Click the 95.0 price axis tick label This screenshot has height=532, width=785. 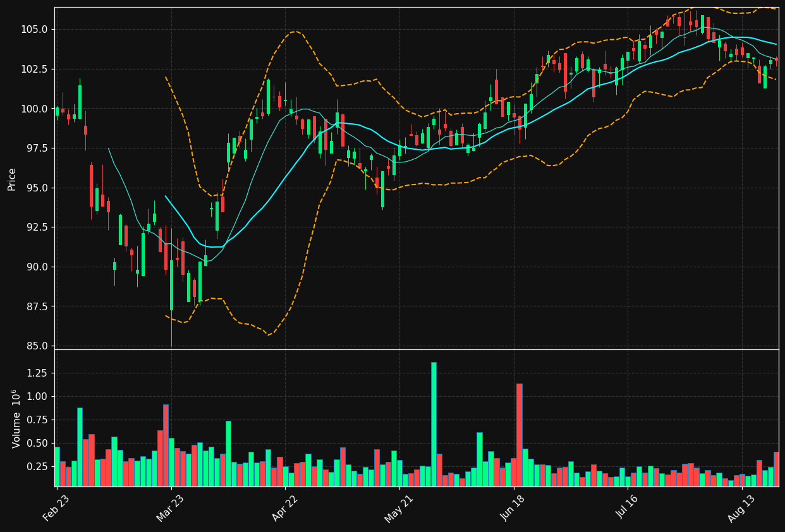[x=38, y=188]
